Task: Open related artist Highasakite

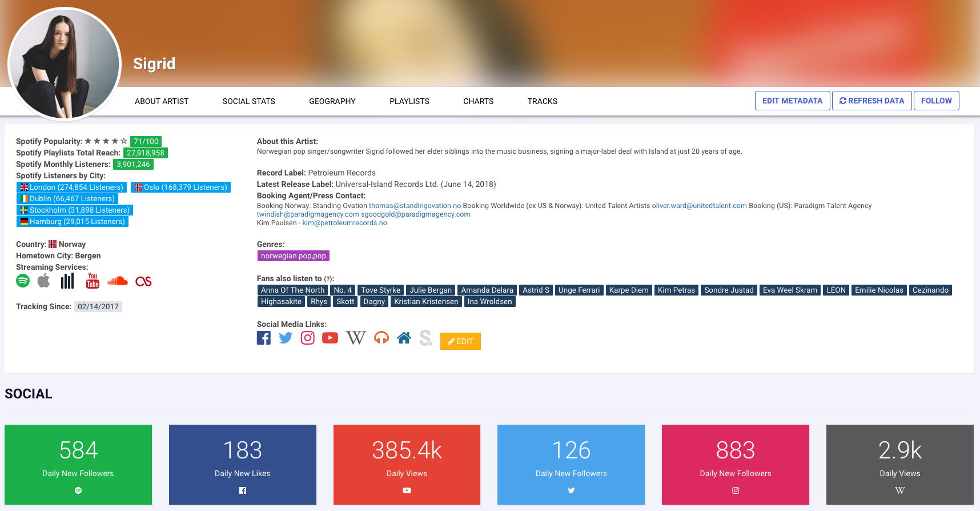Action: tap(281, 301)
